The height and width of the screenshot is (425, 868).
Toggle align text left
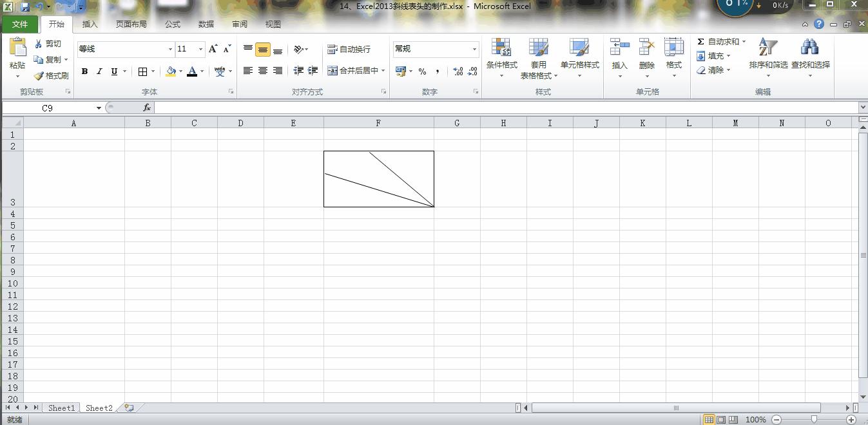pyautogui.click(x=248, y=71)
